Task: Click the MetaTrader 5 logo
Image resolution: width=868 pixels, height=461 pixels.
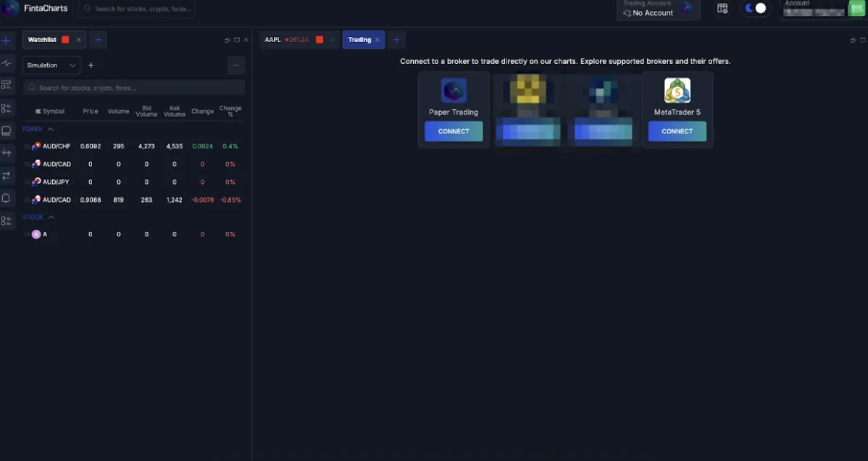Action: [x=677, y=91]
